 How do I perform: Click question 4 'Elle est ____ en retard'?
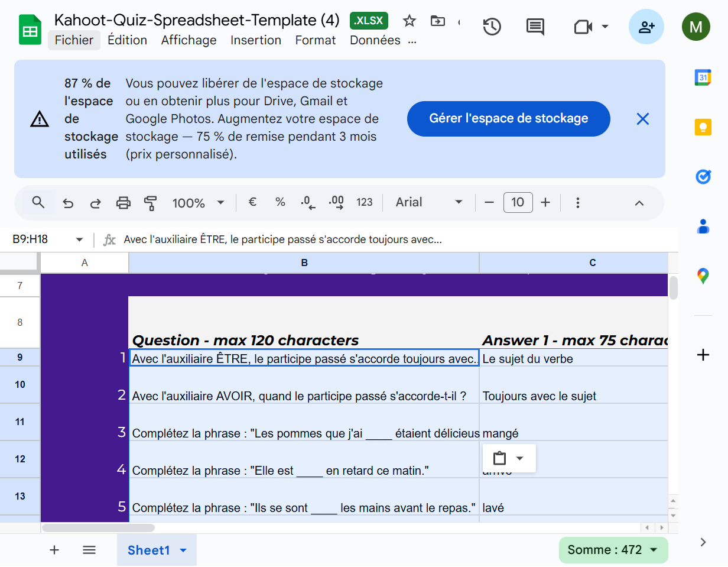tap(304, 459)
